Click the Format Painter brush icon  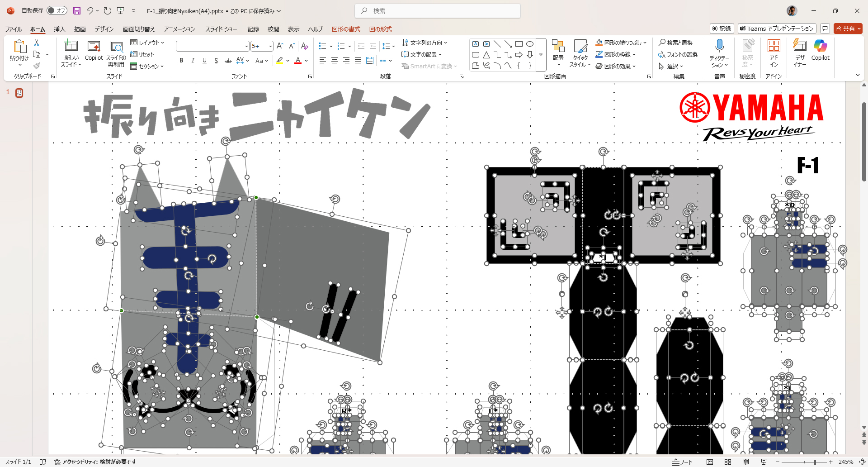(37, 66)
